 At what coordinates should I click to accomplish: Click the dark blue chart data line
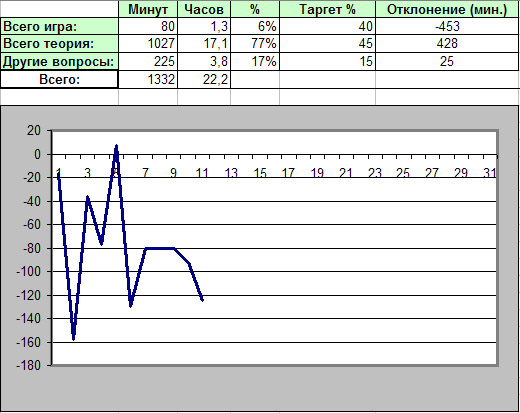(160, 248)
